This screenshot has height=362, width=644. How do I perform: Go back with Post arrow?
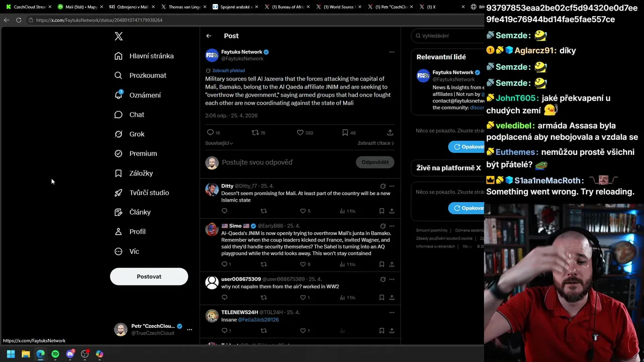pyautogui.click(x=209, y=36)
